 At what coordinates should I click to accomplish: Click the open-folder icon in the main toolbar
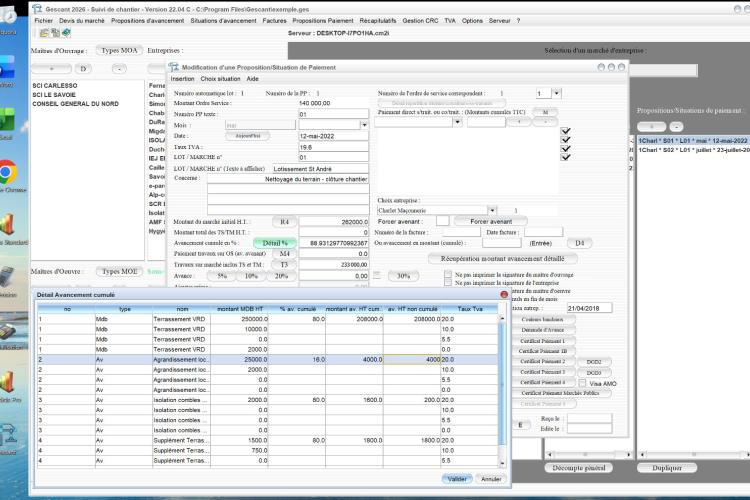(x=44, y=33)
